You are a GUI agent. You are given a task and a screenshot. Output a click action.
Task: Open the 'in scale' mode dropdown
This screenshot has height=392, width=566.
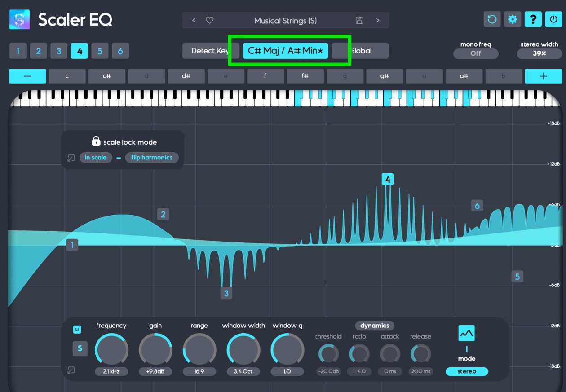[x=96, y=158]
